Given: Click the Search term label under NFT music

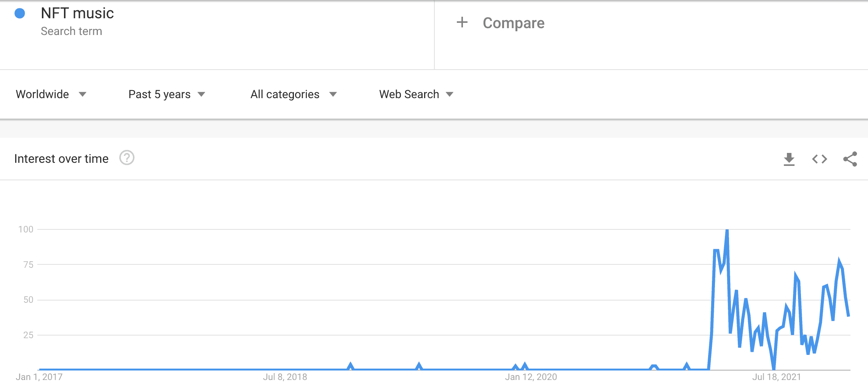Looking at the screenshot, I should (x=72, y=31).
